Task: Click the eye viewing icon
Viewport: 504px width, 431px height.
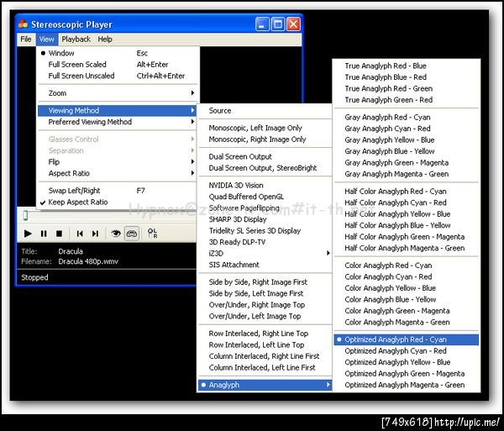Action: (x=116, y=234)
